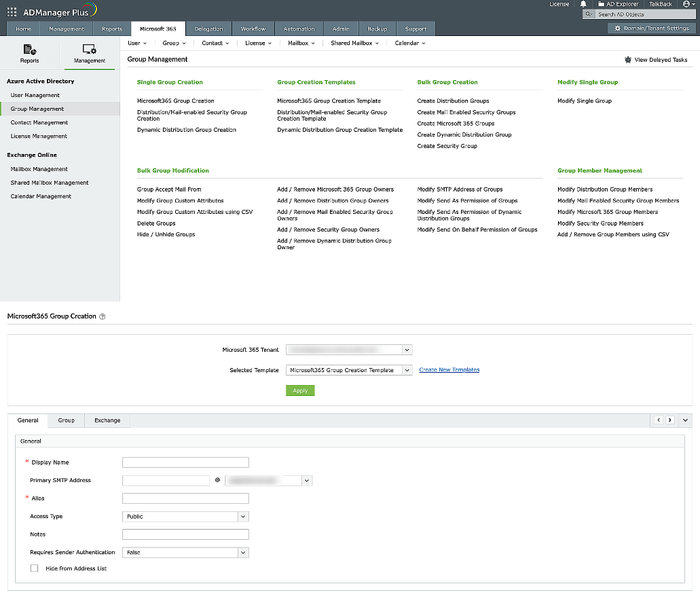
Task: Open Delete Groups link
Action: [156, 223]
